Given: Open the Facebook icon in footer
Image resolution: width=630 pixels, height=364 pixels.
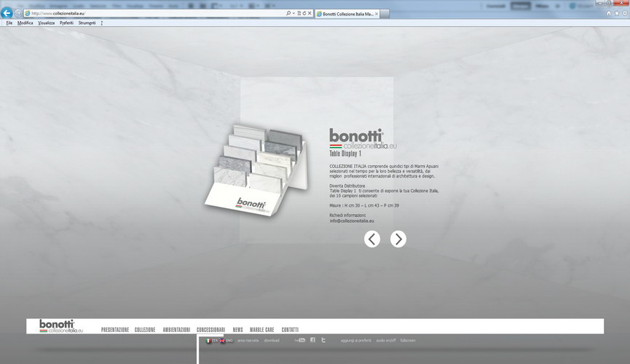Looking at the screenshot, I should [312, 340].
